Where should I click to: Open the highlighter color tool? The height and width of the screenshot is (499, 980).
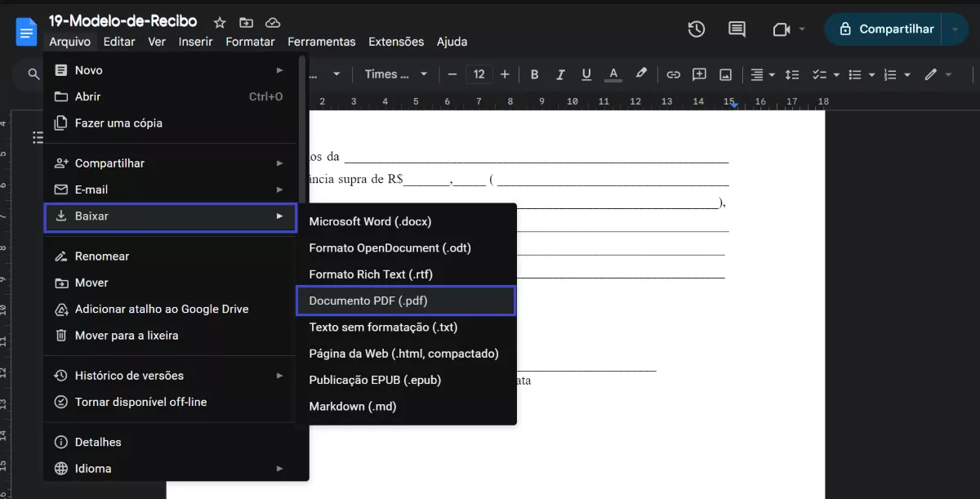coord(641,74)
